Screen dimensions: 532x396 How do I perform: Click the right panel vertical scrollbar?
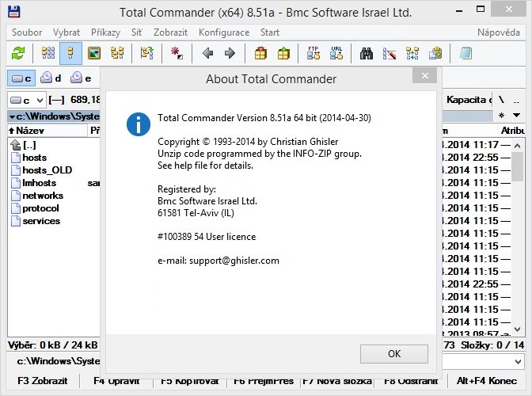click(x=517, y=238)
